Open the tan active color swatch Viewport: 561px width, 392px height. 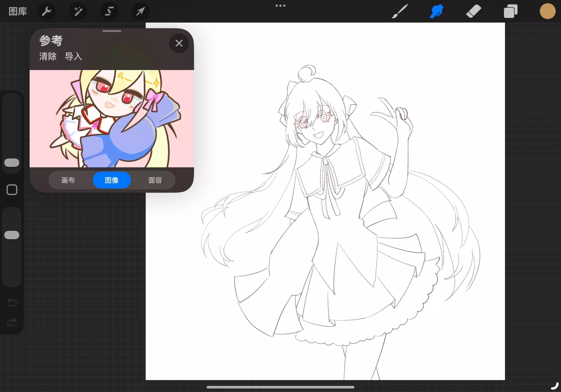(x=547, y=11)
